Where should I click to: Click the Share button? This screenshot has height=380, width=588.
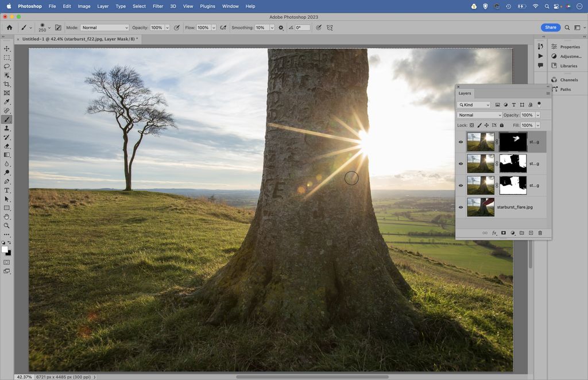coord(550,27)
